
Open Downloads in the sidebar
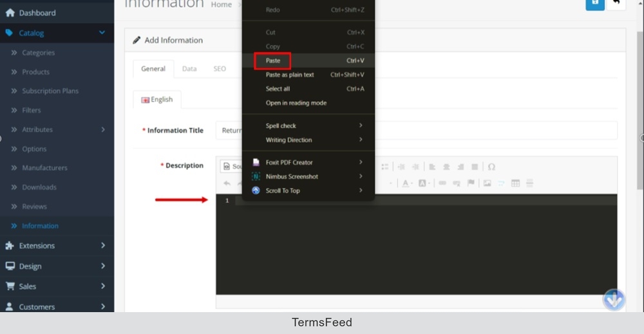[x=39, y=187]
